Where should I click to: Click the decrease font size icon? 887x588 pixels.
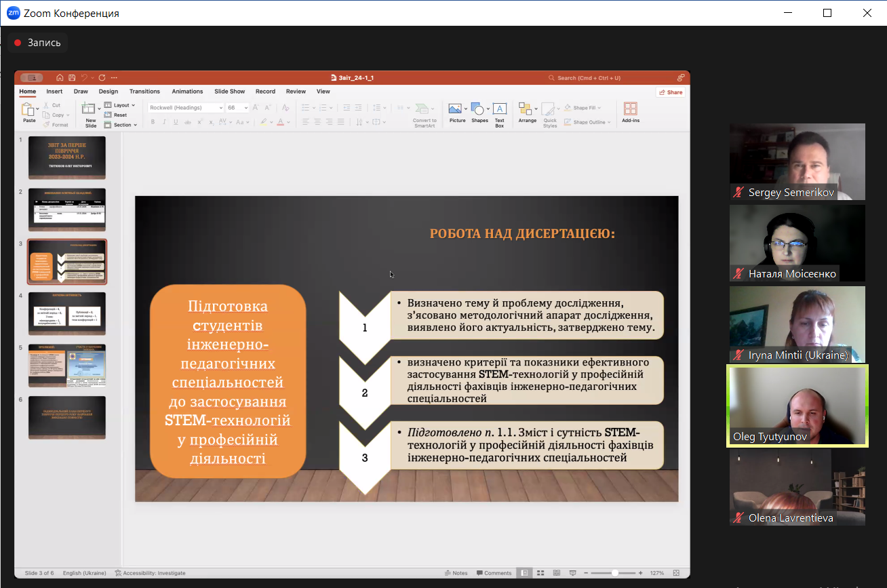tap(267, 107)
